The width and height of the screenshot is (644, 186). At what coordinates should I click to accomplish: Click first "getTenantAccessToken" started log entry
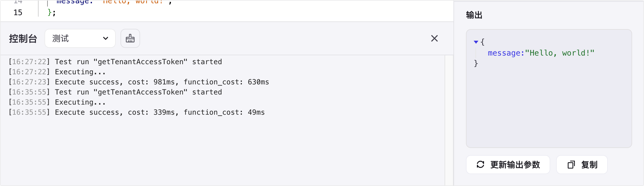[115, 62]
